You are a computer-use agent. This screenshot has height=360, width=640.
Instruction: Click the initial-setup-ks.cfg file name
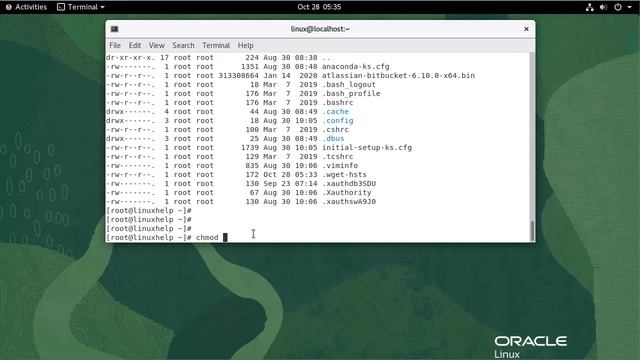point(367,147)
